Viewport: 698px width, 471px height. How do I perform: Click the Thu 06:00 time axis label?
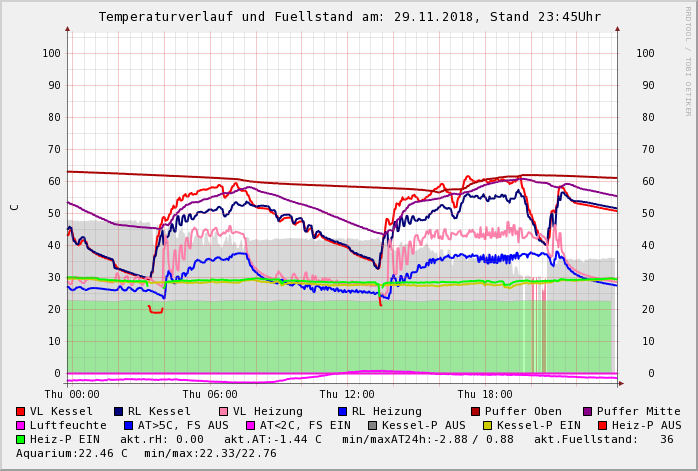tap(210, 394)
